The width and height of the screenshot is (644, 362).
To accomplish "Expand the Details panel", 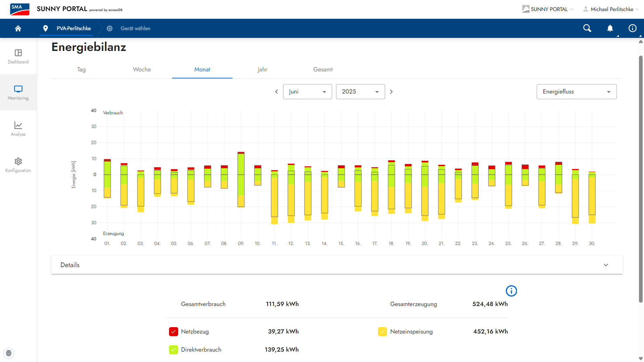I will pyautogui.click(x=337, y=265).
